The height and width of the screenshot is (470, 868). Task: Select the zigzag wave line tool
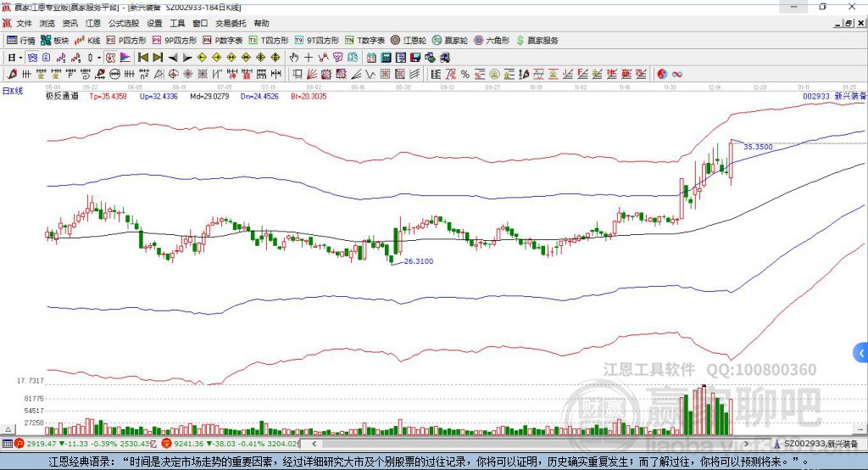pyautogui.click(x=370, y=75)
